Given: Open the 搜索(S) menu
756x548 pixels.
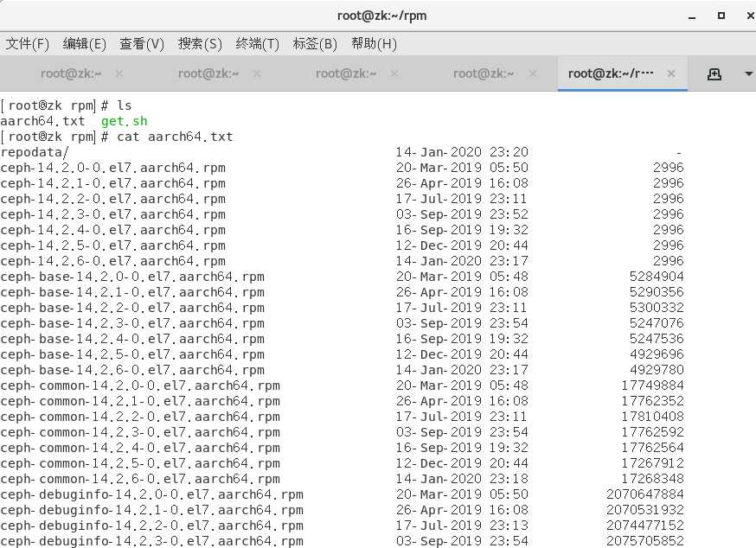Looking at the screenshot, I should (200, 44).
